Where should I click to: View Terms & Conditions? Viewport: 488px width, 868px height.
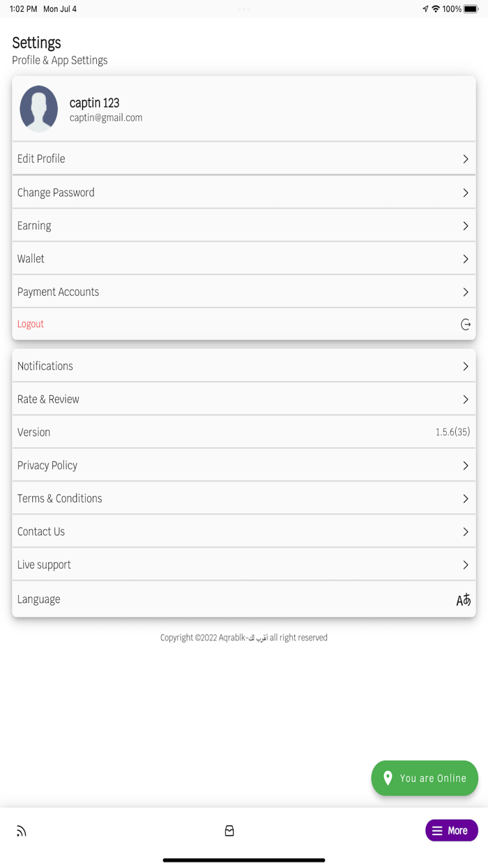pyautogui.click(x=244, y=498)
